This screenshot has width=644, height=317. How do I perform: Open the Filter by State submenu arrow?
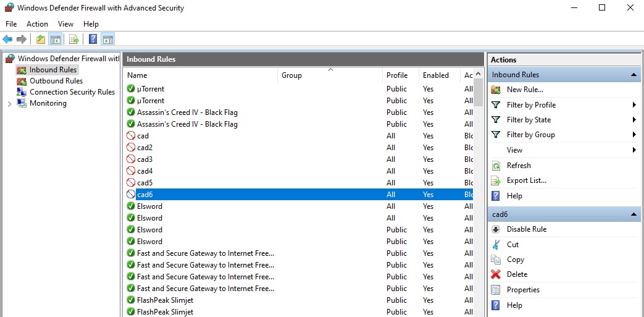point(635,120)
